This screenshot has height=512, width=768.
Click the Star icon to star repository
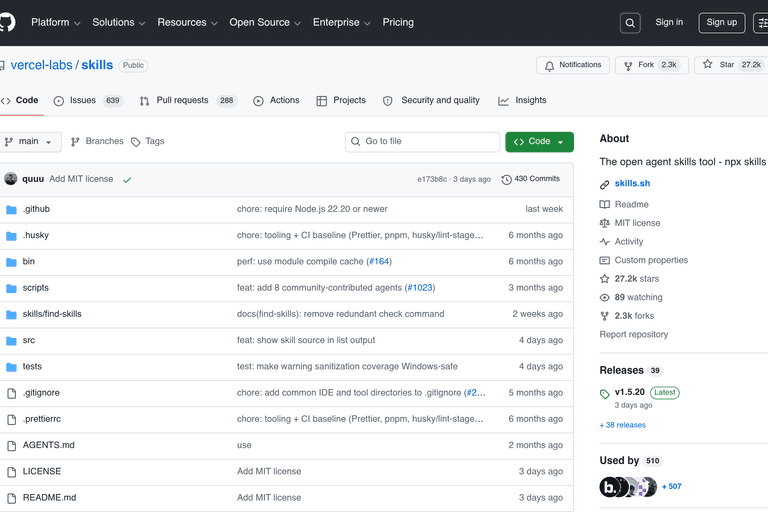pyautogui.click(x=707, y=64)
